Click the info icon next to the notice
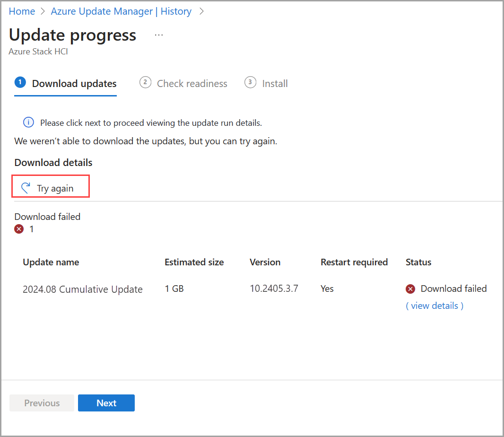The height and width of the screenshot is (437, 504). tap(28, 122)
